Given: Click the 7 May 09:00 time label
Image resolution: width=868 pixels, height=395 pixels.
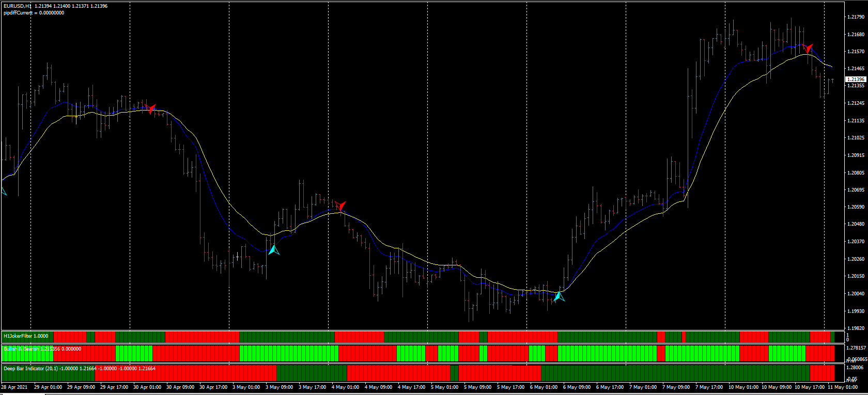Looking at the screenshot, I should coord(676,387).
